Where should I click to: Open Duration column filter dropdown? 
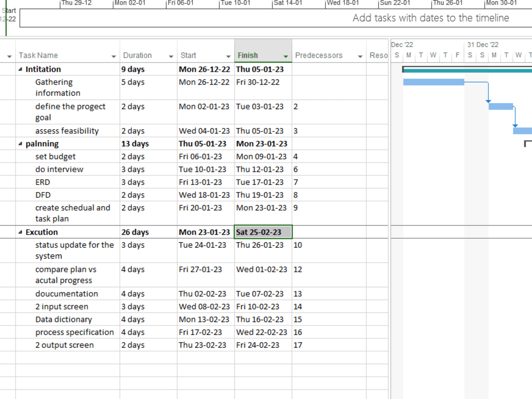[171, 56]
